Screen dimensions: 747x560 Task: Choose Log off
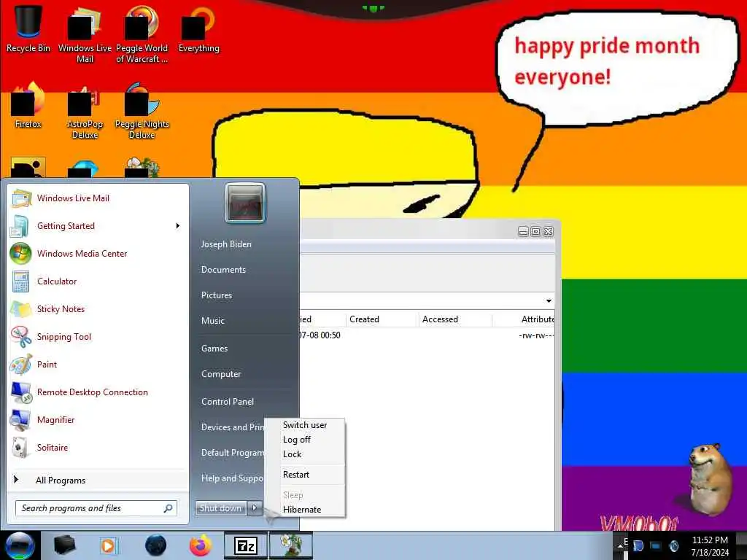(x=305, y=440)
